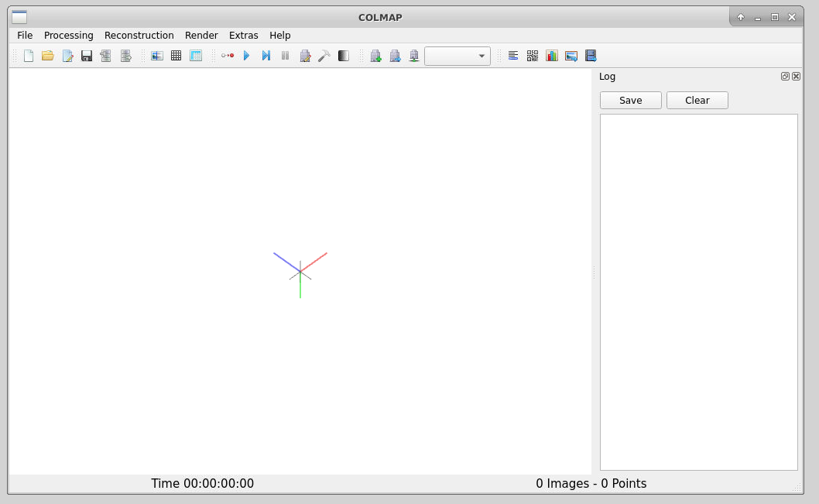The width and height of the screenshot is (819, 504).
Task: Show model statistics with bar chart icon
Action: point(551,55)
